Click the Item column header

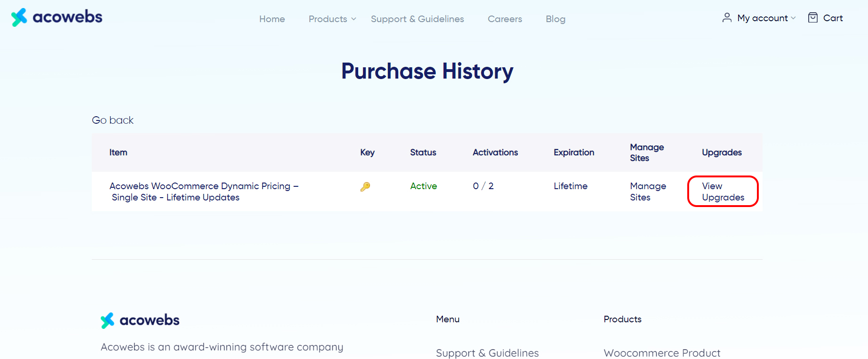click(x=118, y=152)
